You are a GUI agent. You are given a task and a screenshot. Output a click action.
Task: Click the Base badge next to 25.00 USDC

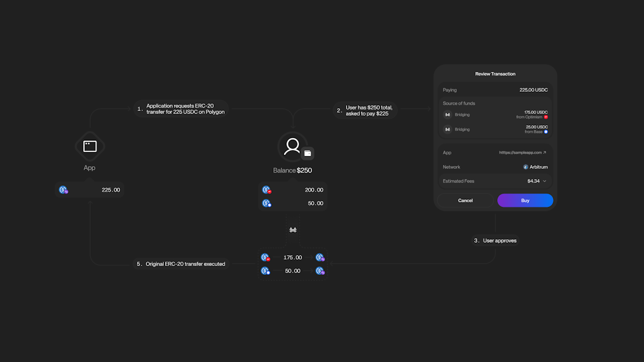click(x=546, y=132)
